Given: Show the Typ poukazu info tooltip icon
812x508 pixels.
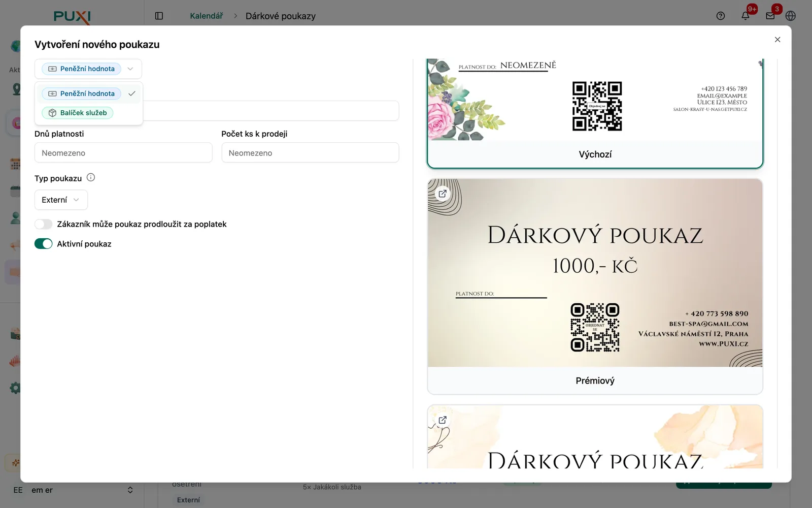Looking at the screenshot, I should click(91, 178).
